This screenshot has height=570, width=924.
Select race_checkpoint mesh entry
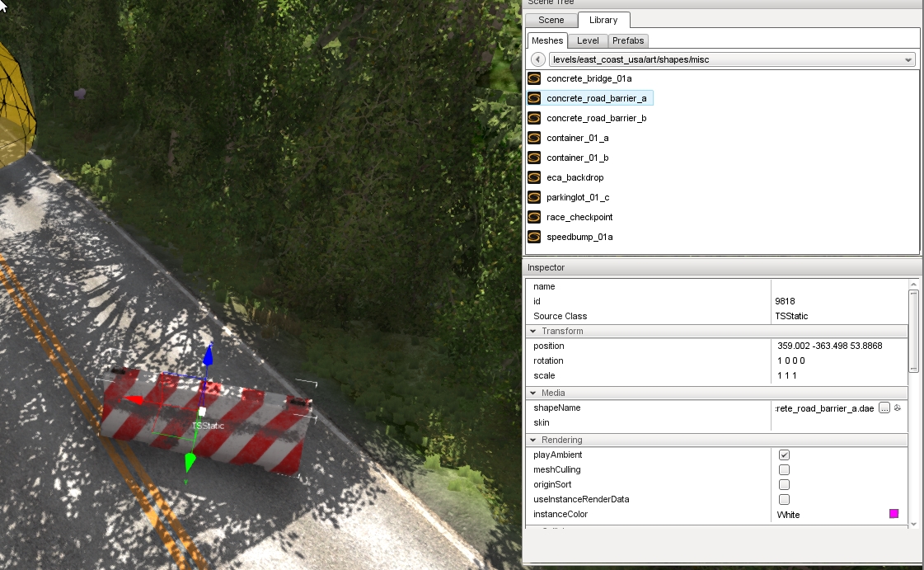pos(579,217)
